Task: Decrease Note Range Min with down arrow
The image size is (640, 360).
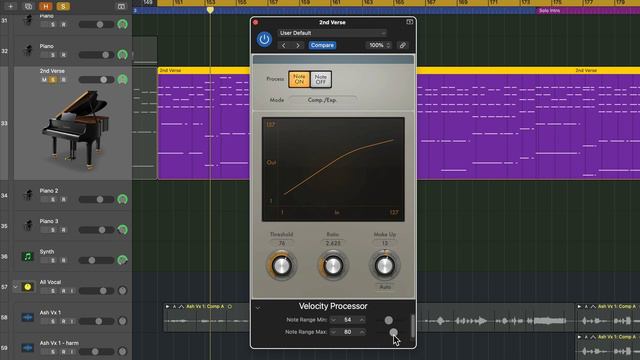Action: pos(333,320)
